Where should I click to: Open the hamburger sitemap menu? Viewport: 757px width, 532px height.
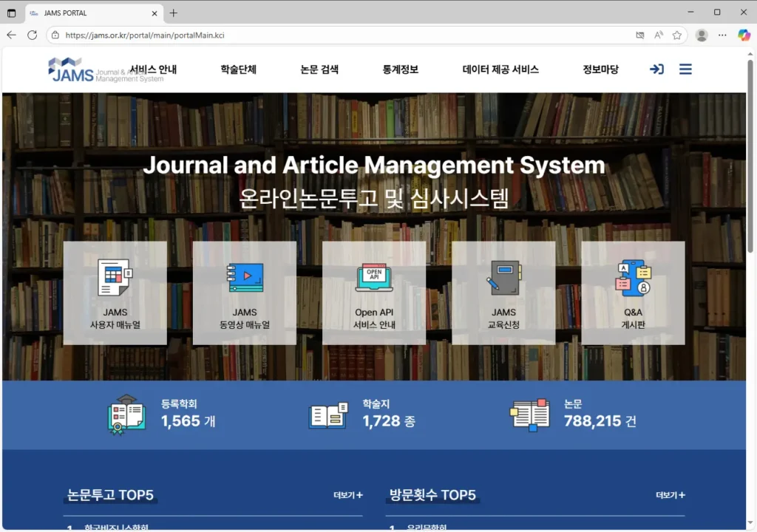tap(685, 69)
